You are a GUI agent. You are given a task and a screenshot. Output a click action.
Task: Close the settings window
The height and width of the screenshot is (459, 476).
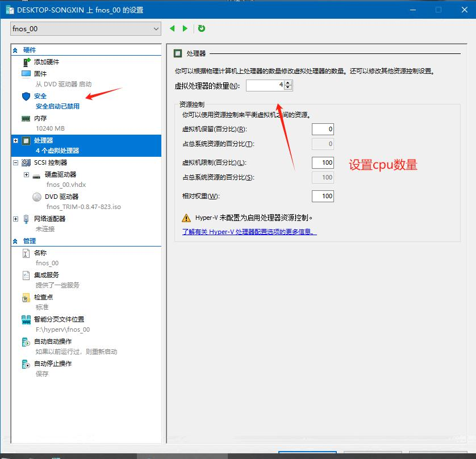coord(465,10)
